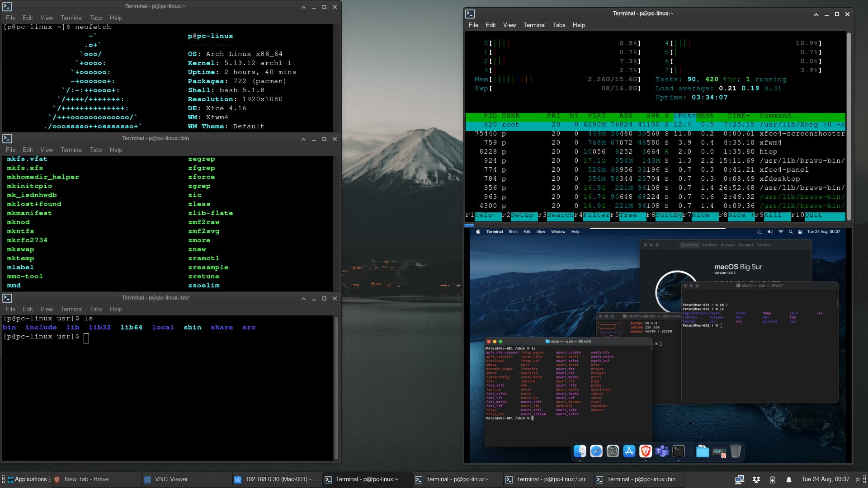This screenshot has width=868, height=488.
Task: Click the screen mirroring icon in the macOS menu bar
Action: coord(759,232)
